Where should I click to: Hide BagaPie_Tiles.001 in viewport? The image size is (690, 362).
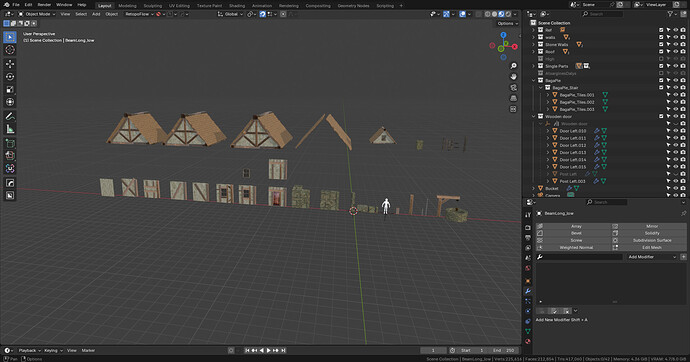(675, 95)
